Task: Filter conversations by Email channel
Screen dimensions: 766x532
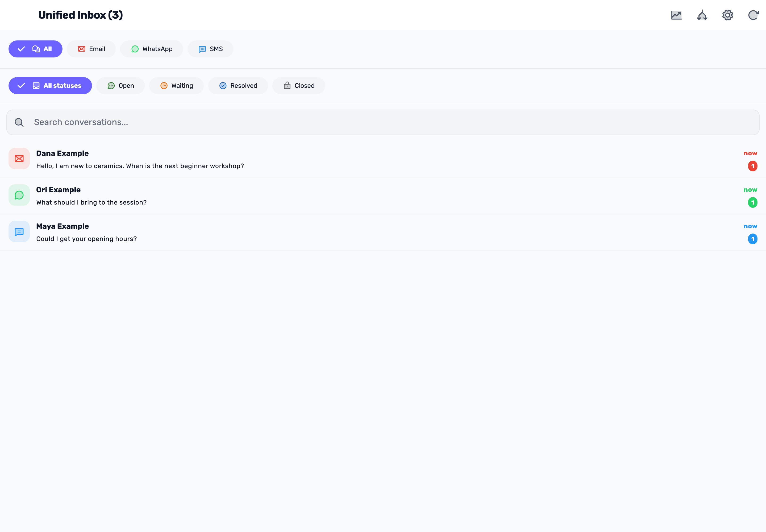Action: (x=91, y=49)
